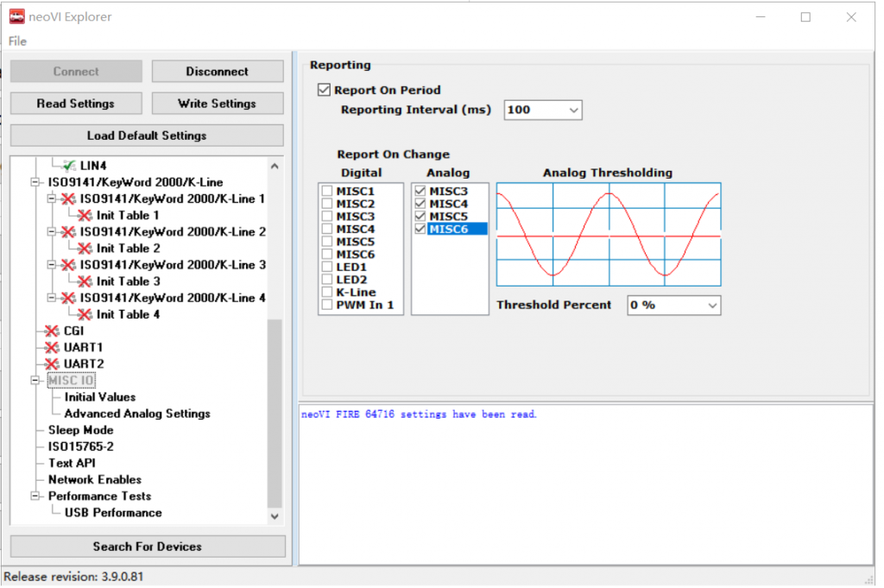Check the LED2 digital checkbox
This screenshot has width=884, height=588.
(x=327, y=280)
